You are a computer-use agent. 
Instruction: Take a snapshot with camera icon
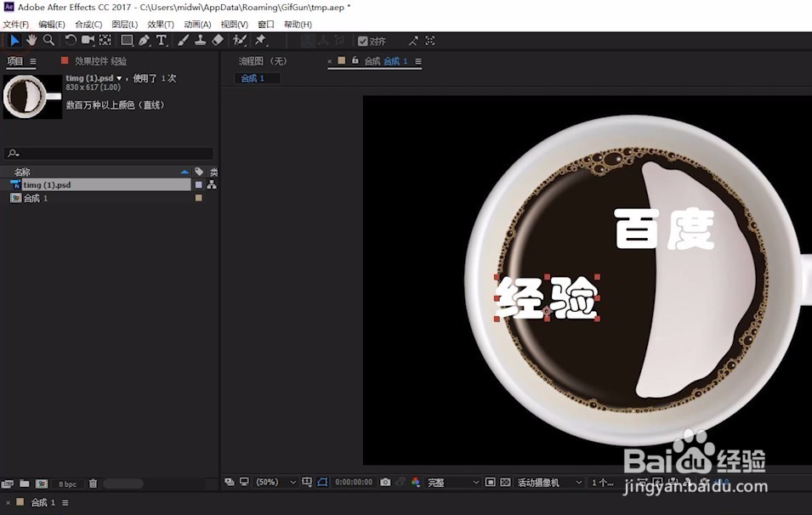(385, 482)
